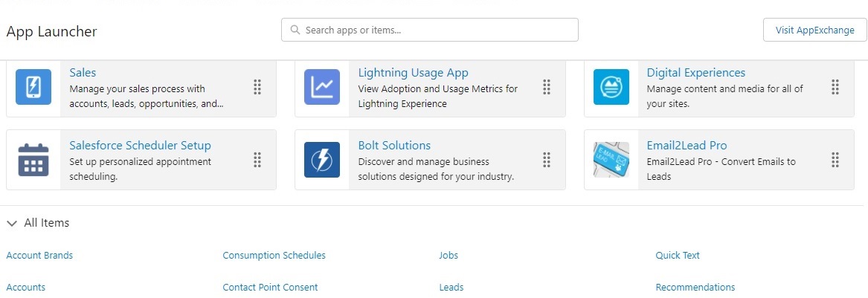Open the Accounts item

point(25,288)
